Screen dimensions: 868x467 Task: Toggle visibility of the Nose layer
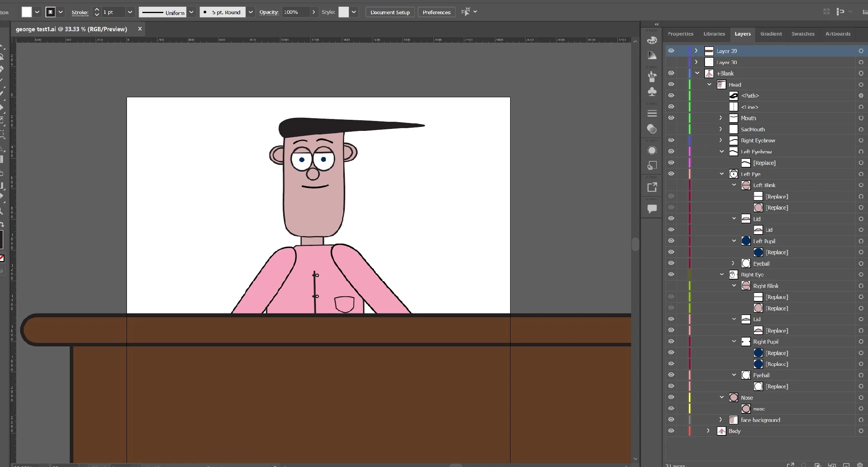(671, 397)
